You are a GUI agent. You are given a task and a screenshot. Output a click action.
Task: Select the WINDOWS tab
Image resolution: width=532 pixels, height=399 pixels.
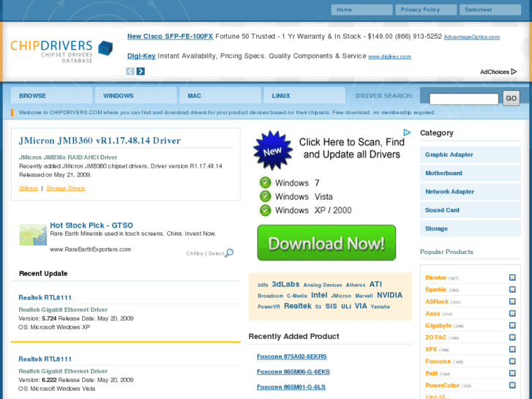click(x=135, y=95)
